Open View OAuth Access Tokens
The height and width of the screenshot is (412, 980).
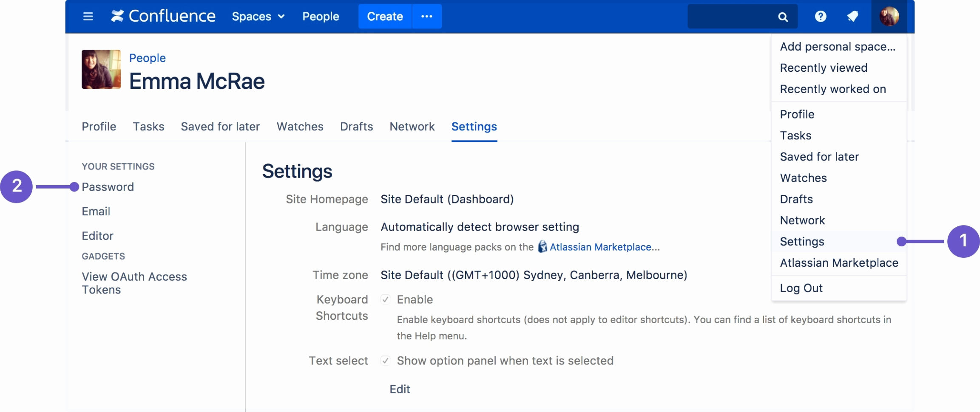tap(134, 283)
